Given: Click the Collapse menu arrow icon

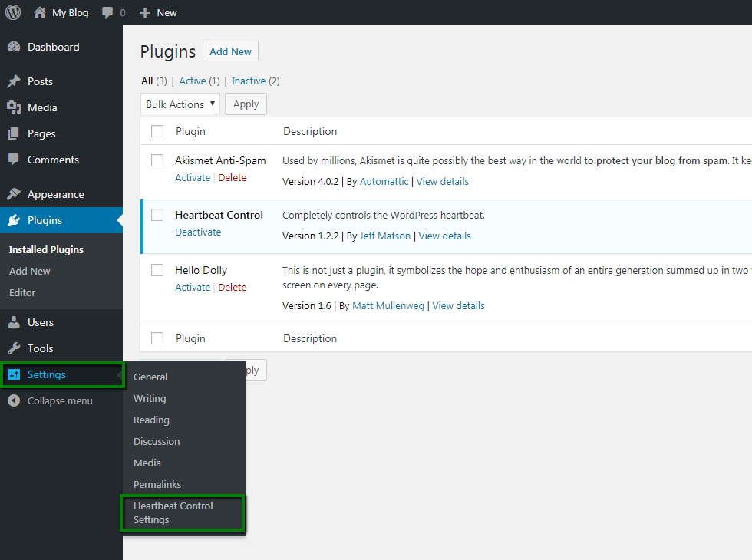Looking at the screenshot, I should click(14, 400).
